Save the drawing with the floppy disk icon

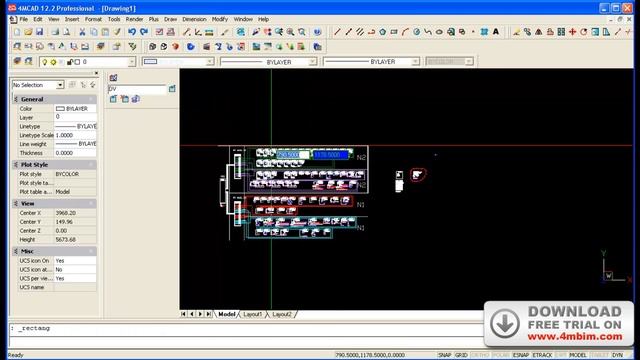(40, 32)
